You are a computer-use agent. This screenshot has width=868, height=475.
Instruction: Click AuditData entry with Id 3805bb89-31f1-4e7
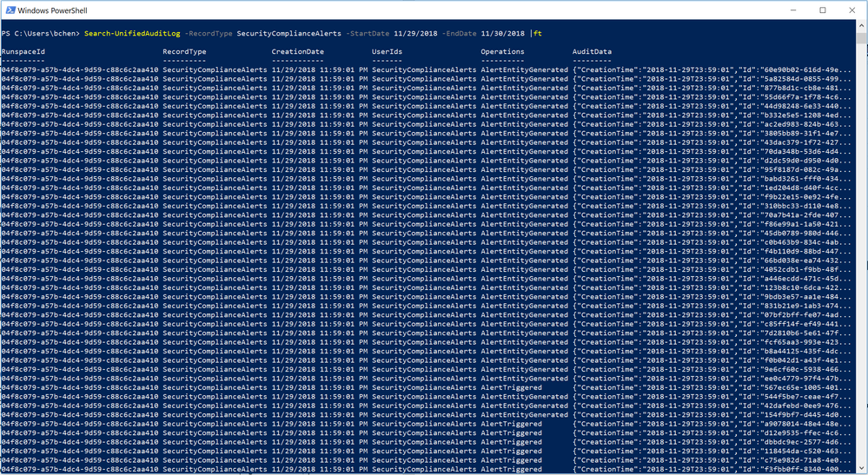[x=712, y=133]
